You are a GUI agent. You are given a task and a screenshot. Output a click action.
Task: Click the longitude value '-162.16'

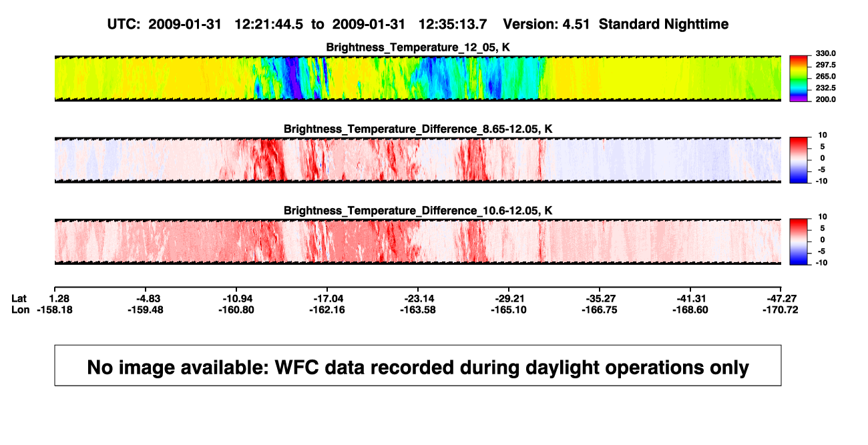click(327, 310)
